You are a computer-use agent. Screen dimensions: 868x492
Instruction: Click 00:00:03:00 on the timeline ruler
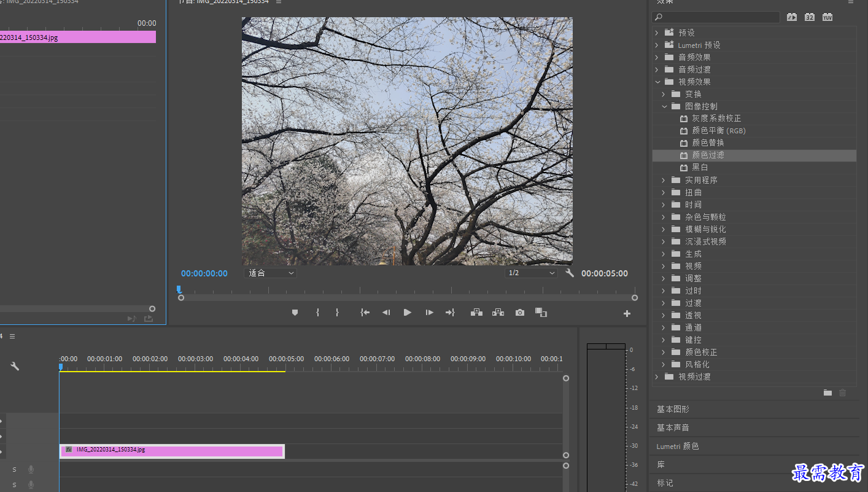point(195,359)
